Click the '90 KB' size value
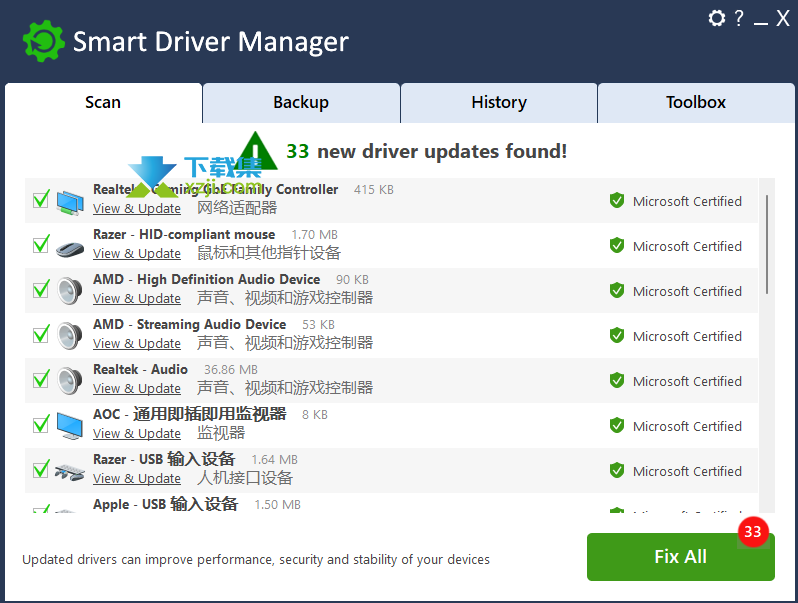Image resolution: width=798 pixels, height=603 pixels. tap(352, 280)
